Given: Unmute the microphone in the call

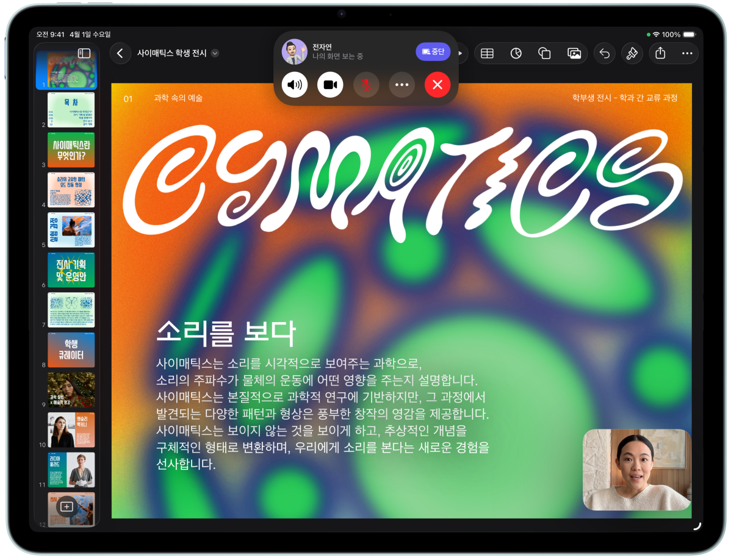Looking at the screenshot, I should tap(366, 85).
